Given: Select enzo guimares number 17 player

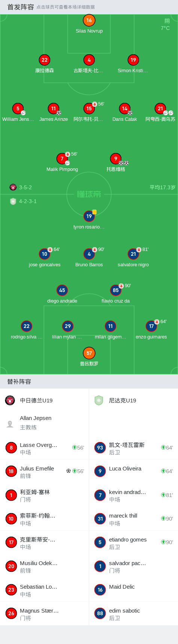Looking at the screenshot, I should tap(151, 326).
